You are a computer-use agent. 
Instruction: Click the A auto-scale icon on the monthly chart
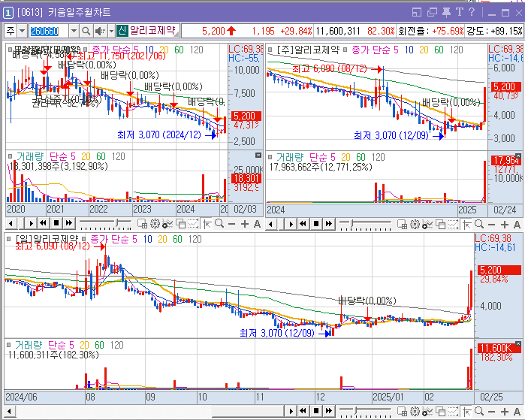[x=257, y=224]
